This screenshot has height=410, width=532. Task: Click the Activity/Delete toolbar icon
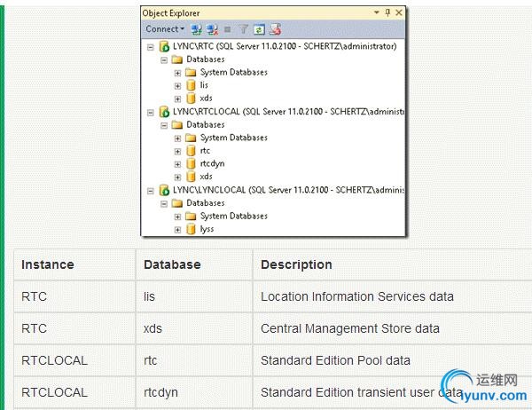point(275,29)
